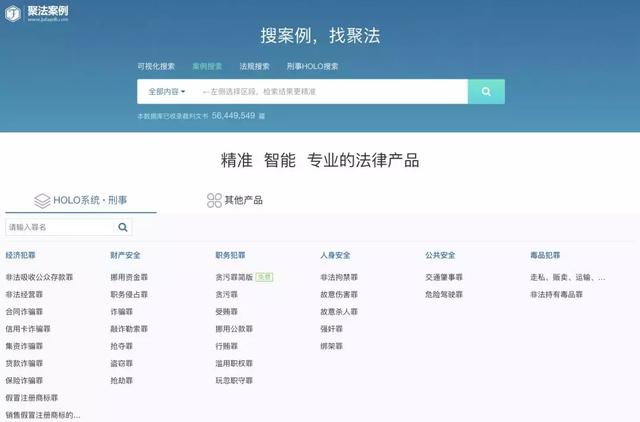Open the 抢劫罪 link
Screen dimensions: 640x422
(x=122, y=380)
